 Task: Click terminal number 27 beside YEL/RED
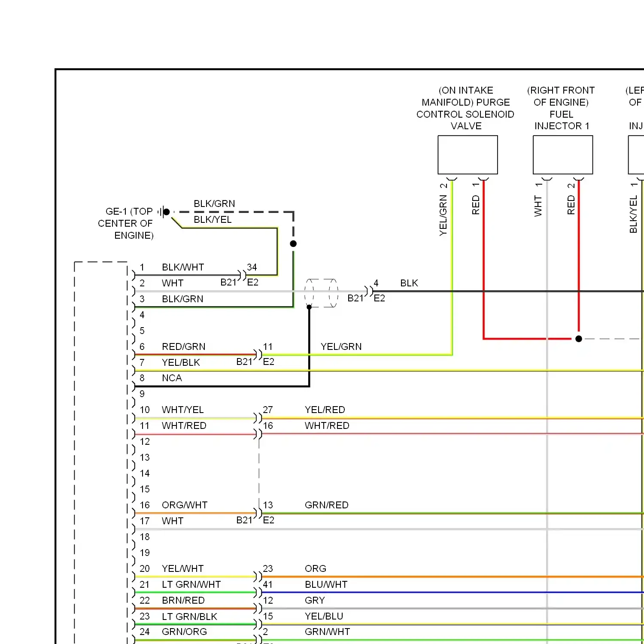268,410
